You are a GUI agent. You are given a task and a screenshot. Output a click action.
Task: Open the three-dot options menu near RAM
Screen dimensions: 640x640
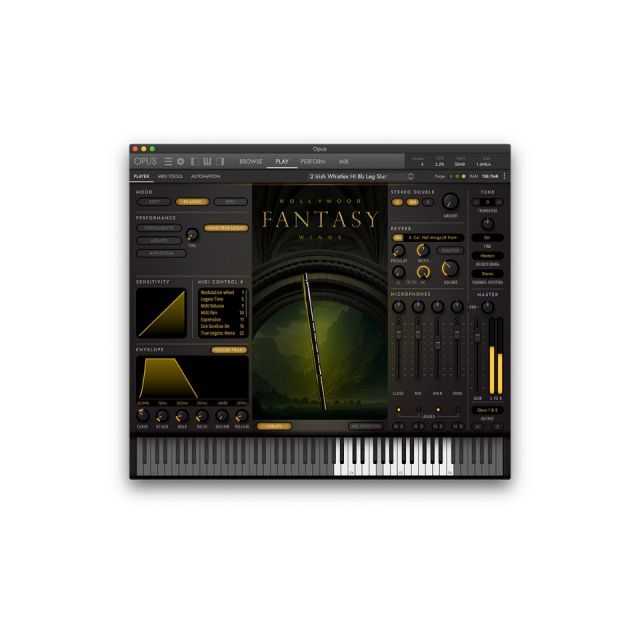504,176
